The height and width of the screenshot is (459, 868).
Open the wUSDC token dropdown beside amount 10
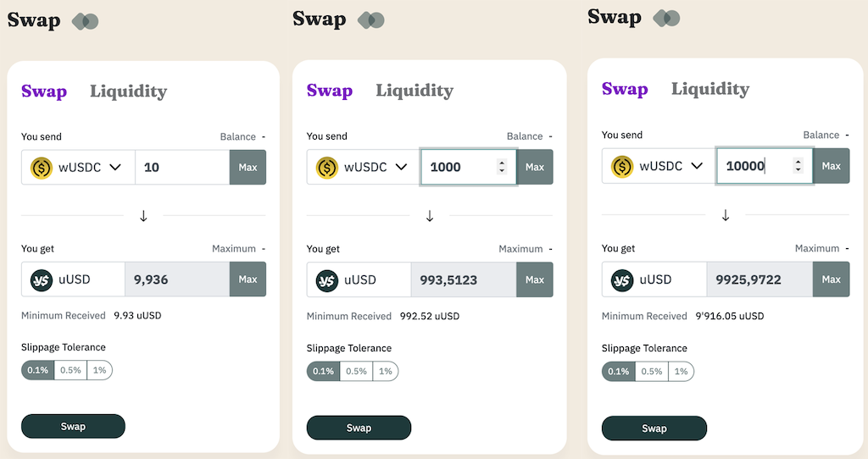pyautogui.click(x=115, y=168)
